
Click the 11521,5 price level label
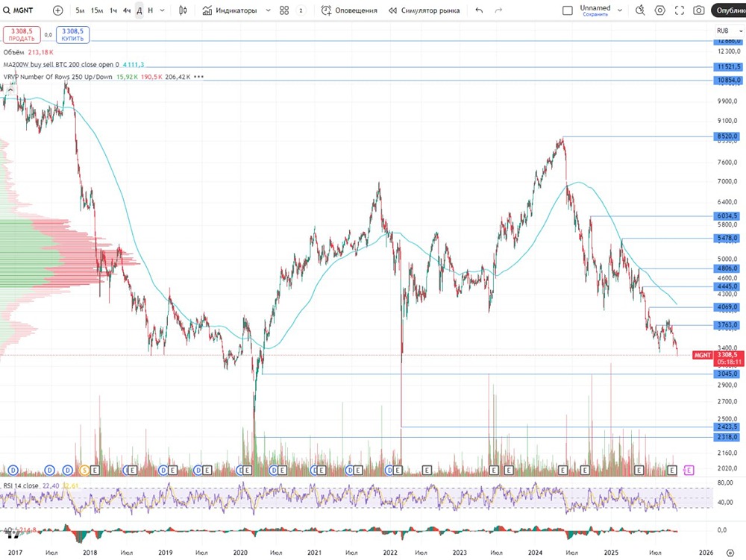[727, 66]
